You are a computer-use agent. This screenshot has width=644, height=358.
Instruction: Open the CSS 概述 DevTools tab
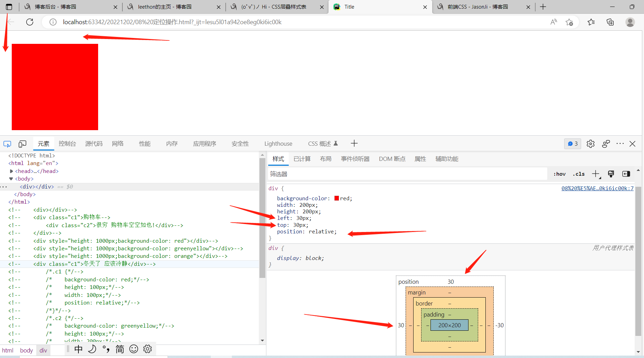click(323, 144)
